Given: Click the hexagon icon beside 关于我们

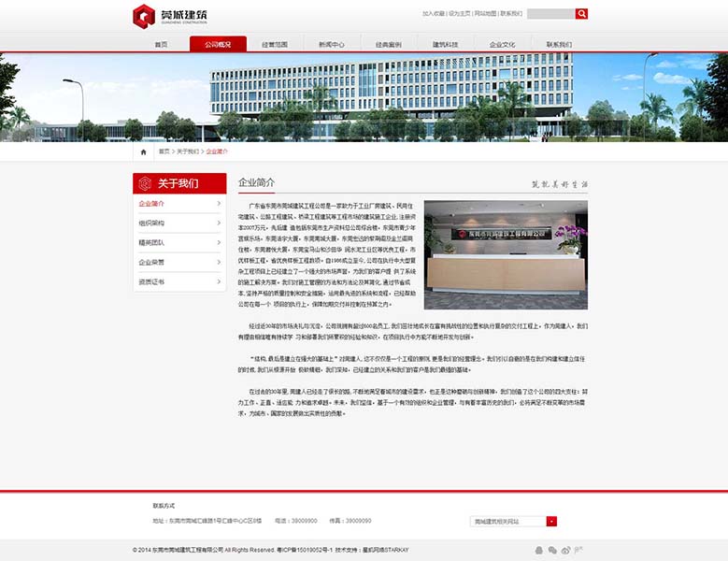Looking at the screenshot, I should point(145,183).
